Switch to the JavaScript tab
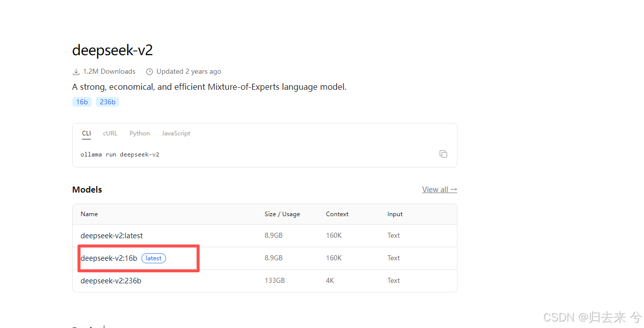Screen dimensions: 644x328 (x=176, y=133)
